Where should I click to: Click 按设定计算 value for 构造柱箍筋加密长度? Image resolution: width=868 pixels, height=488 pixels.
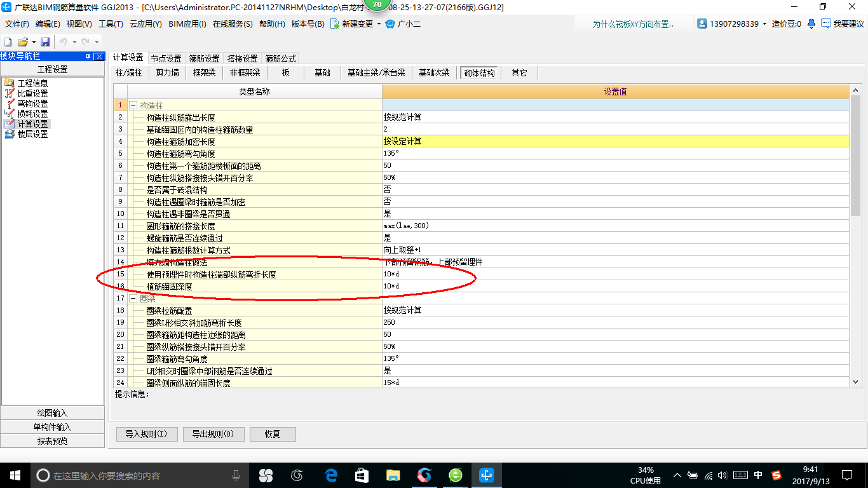click(615, 141)
